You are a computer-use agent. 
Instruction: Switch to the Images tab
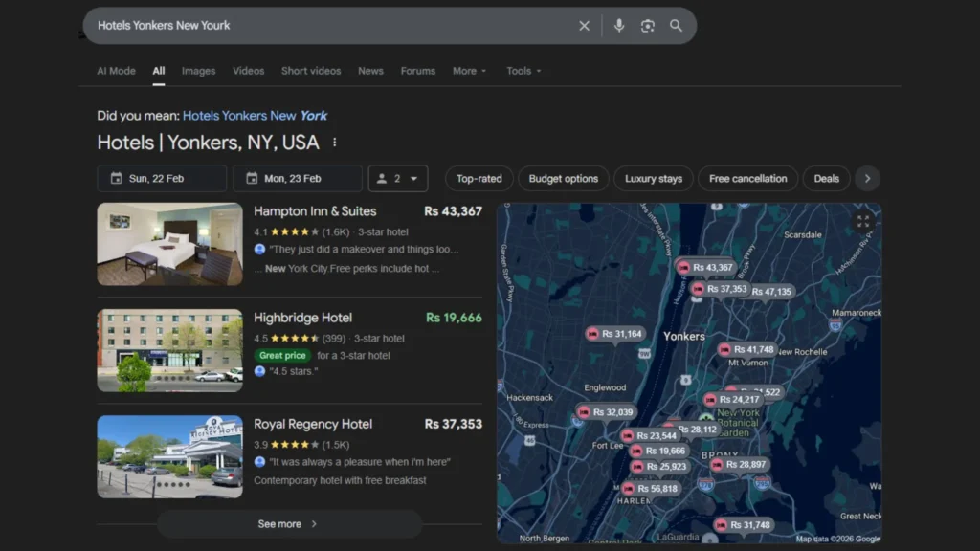(199, 71)
